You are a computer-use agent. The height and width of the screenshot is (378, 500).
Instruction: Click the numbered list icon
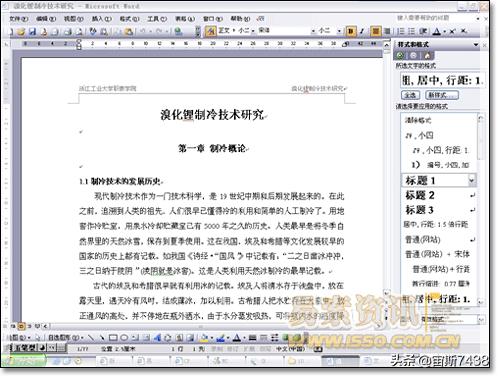coord(401,31)
